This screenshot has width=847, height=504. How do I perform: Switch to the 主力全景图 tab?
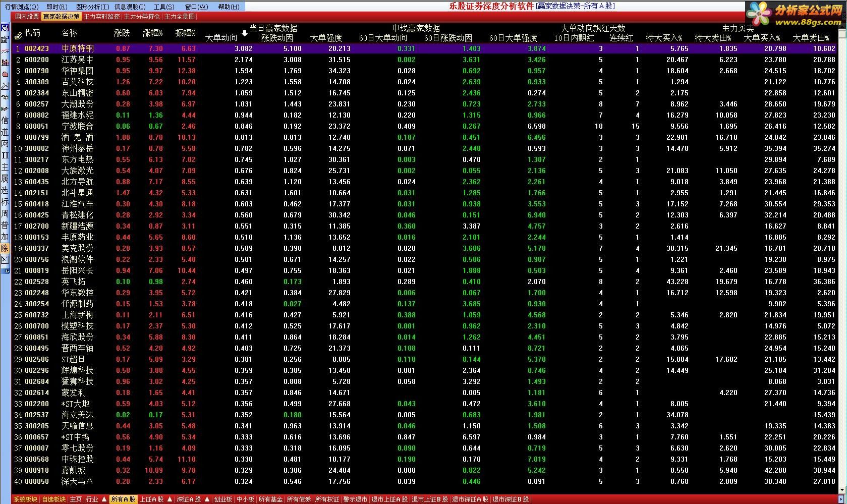[x=179, y=17]
